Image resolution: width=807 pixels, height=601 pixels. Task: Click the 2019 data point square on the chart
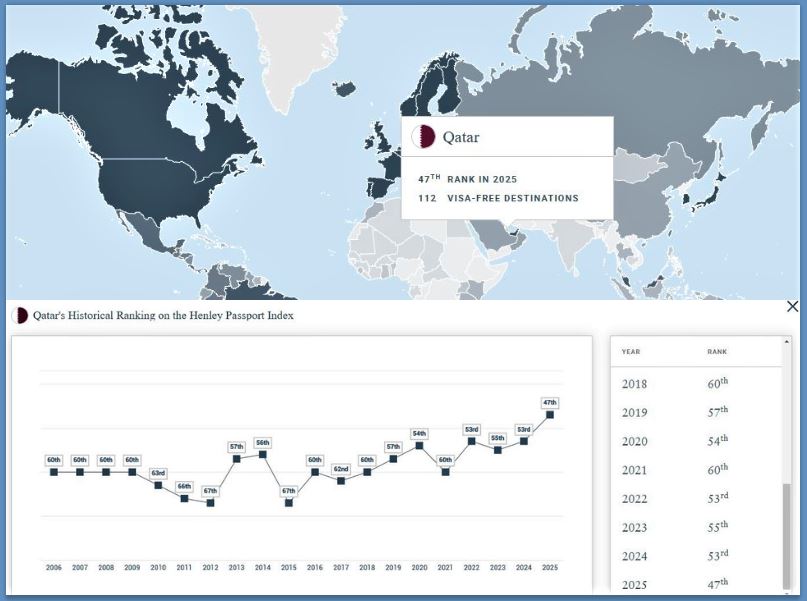click(x=393, y=459)
